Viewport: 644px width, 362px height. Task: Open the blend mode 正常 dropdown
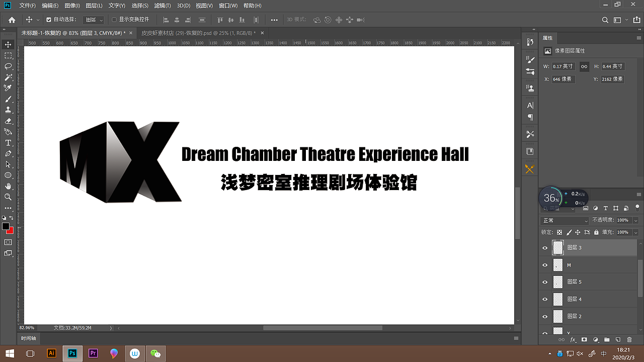point(565,221)
